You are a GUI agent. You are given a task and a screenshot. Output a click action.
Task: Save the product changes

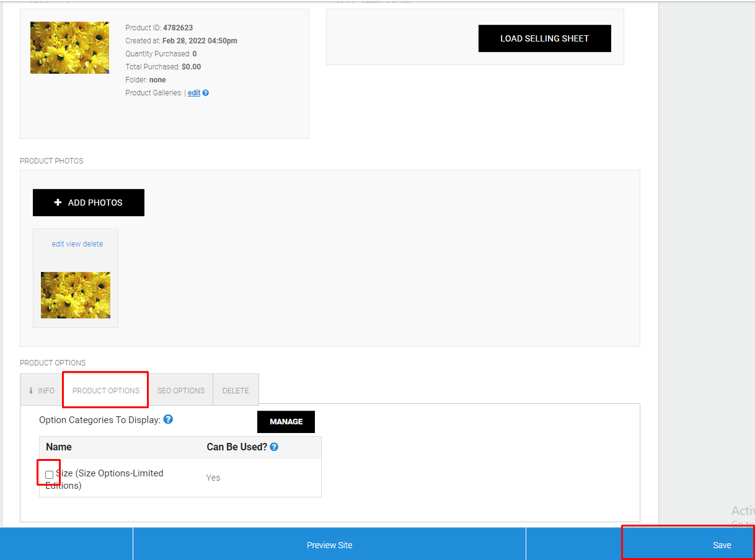(722, 545)
